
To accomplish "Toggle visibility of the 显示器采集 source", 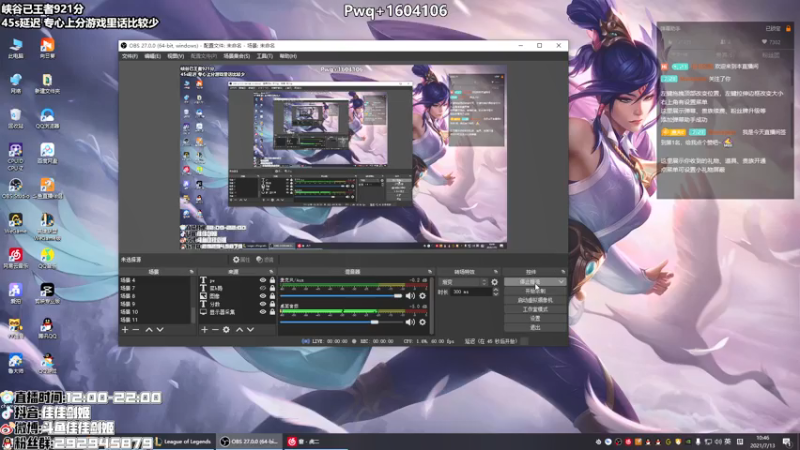I will coord(263,312).
